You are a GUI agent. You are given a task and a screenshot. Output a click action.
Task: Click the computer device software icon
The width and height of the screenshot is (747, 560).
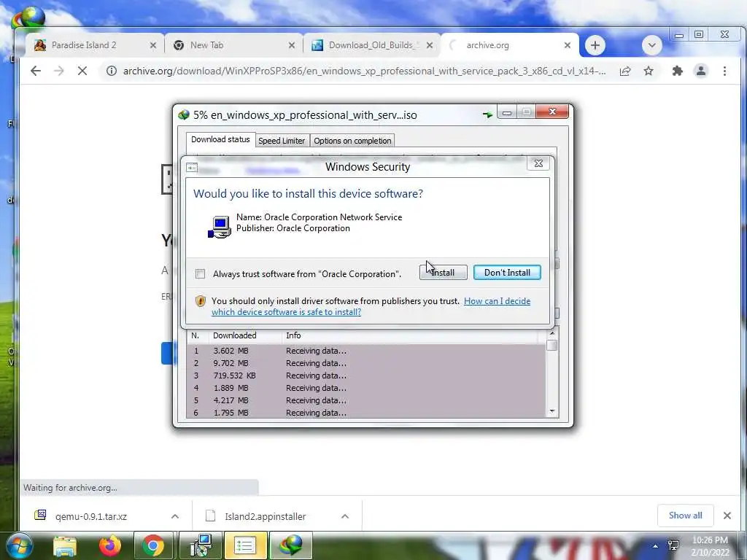point(220,227)
